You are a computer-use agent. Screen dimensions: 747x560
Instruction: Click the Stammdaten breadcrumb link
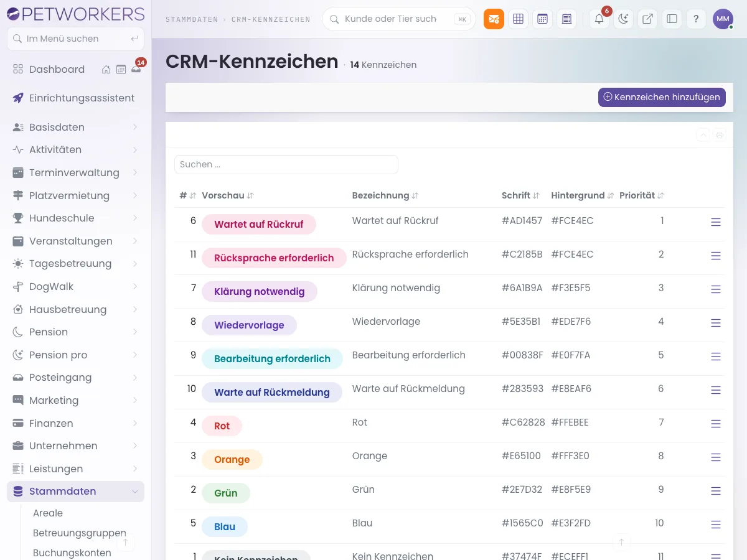(x=192, y=19)
